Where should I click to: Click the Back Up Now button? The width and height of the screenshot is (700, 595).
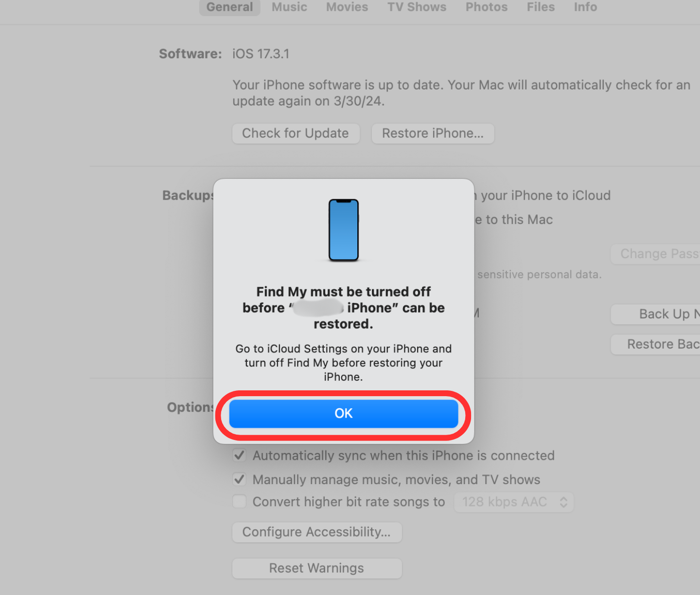(x=655, y=315)
